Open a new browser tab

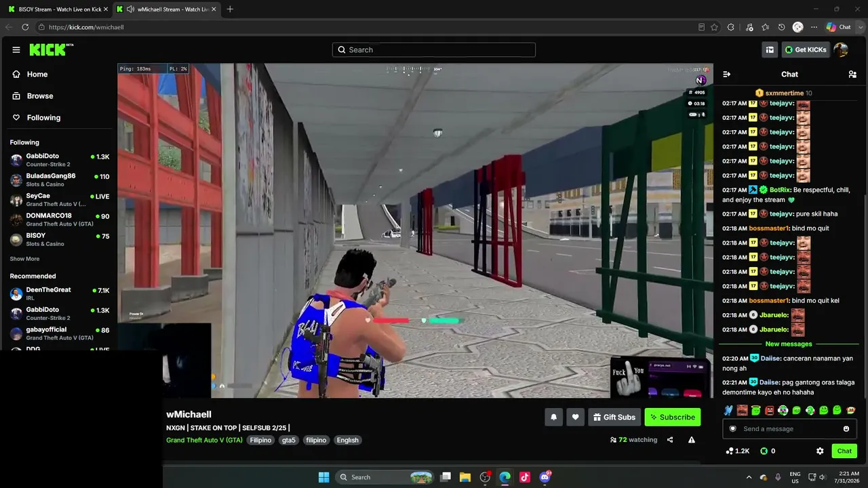coord(230,9)
